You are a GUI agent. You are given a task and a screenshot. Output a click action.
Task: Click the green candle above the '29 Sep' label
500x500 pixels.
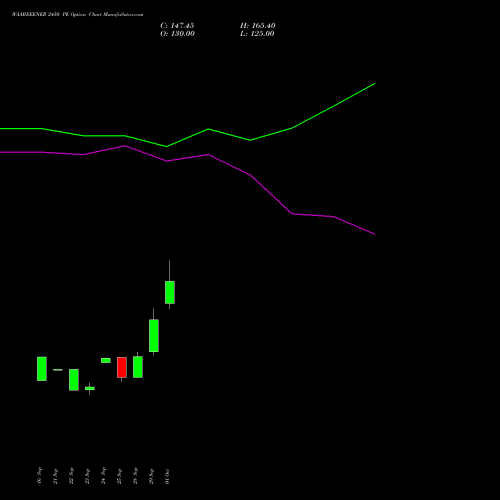coord(154,335)
